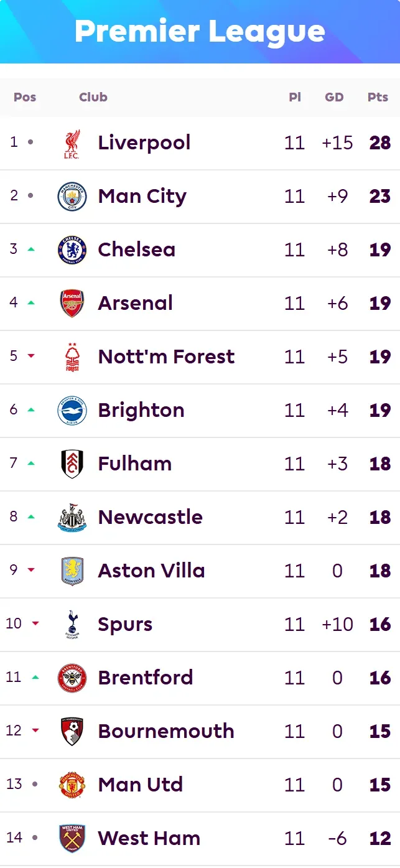Sort table by Pts column header
This screenshot has width=400, height=868.
(x=378, y=97)
